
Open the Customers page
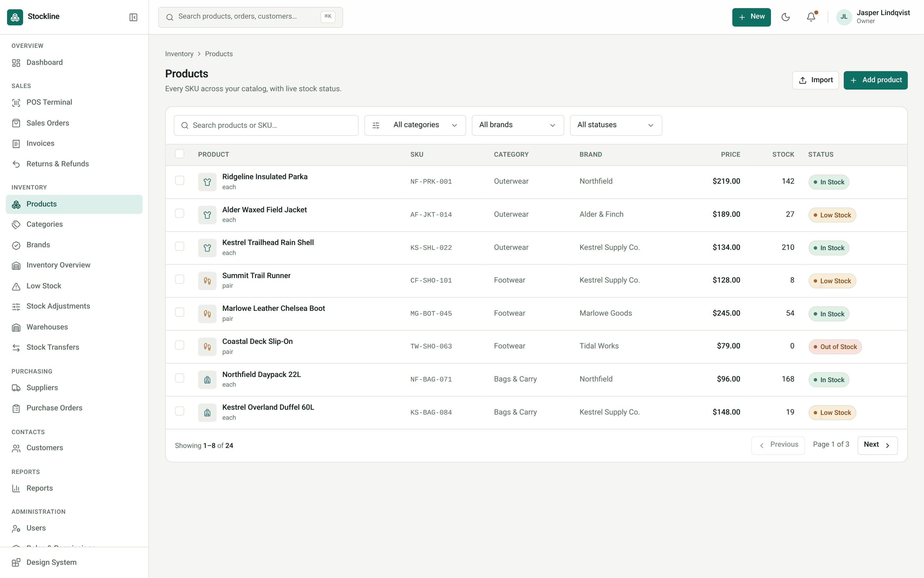pyautogui.click(x=74, y=448)
